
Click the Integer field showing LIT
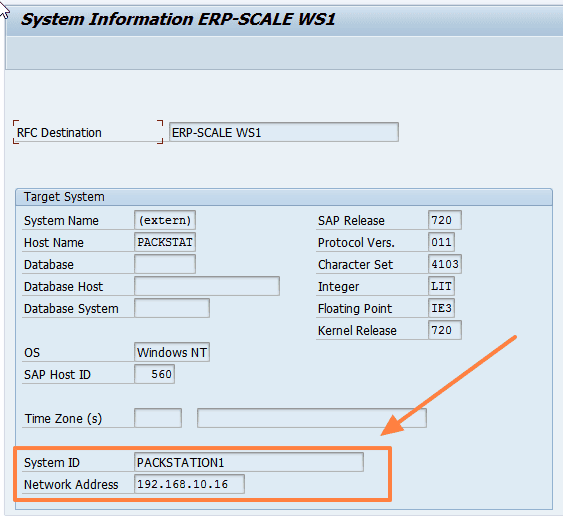click(441, 286)
